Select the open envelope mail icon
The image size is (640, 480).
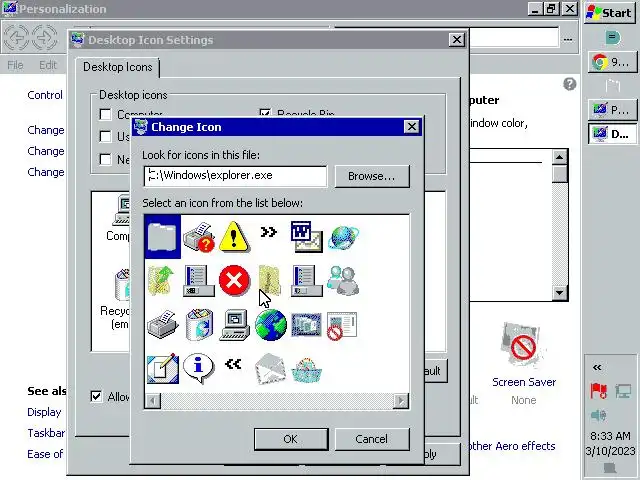[270, 369]
